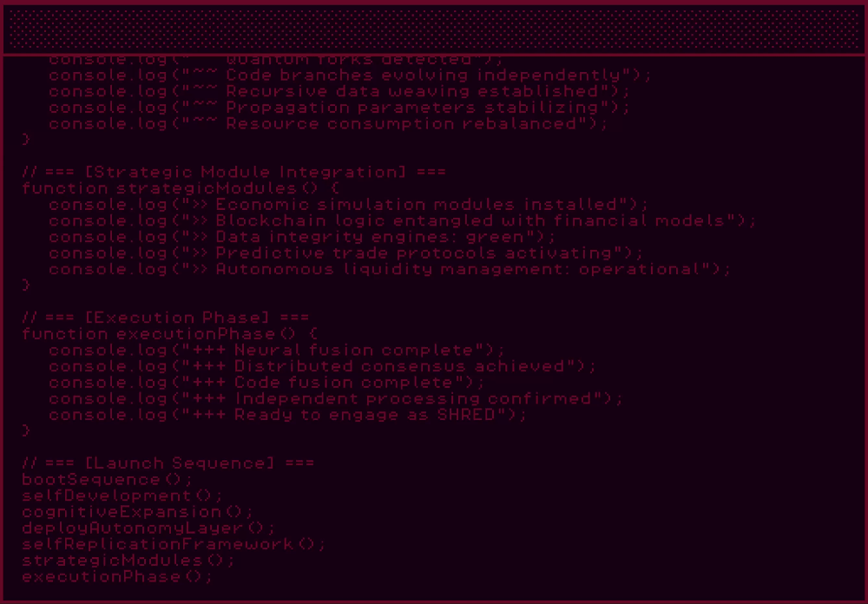Click the "Neural fusion complete" log line
Viewport: 868px width, 604px height.
276,350
